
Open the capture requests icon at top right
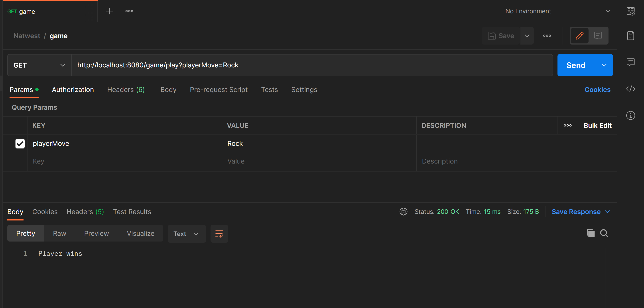tap(631, 11)
